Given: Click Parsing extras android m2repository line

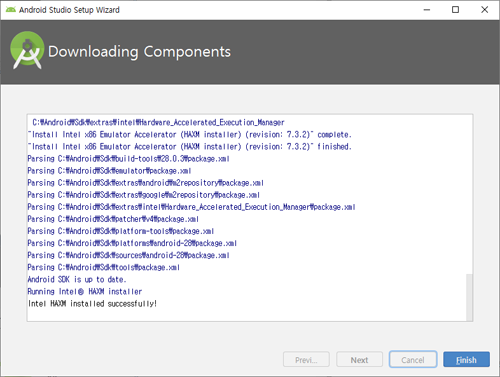Looking at the screenshot, I should coord(146,183).
